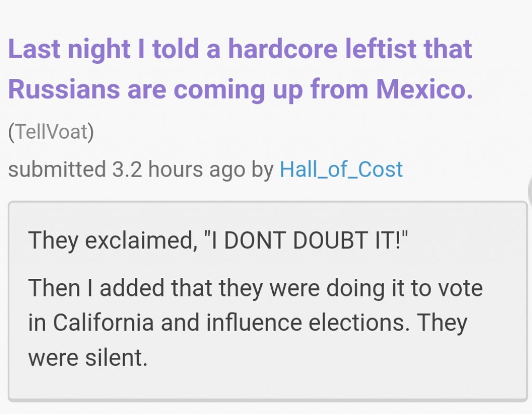Image resolution: width=532 pixels, height=414 pixels.
Task: Click the scrollbar handle on right edge
Action: click(x=529, y=190)
